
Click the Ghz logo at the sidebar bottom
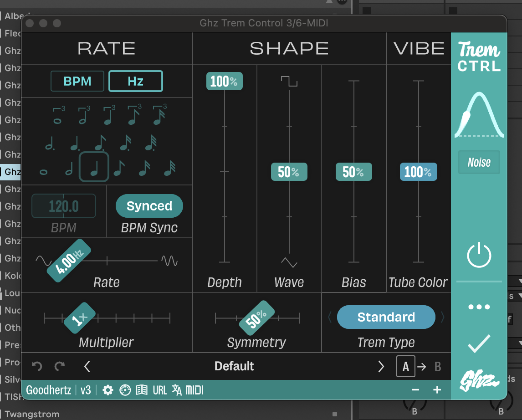pos(479,378)
